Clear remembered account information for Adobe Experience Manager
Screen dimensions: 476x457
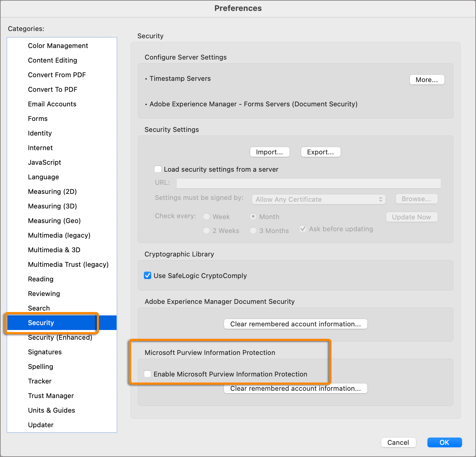coord(295,324)
